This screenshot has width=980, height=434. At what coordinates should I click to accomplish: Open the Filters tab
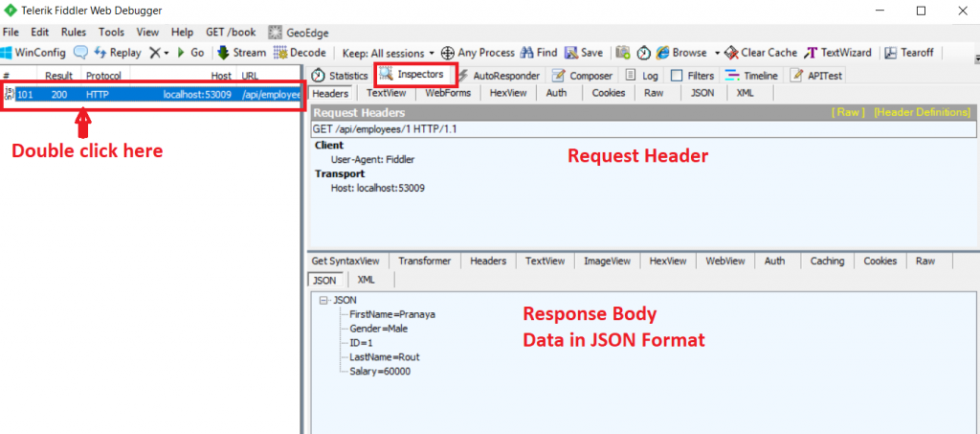pos(693,76)
